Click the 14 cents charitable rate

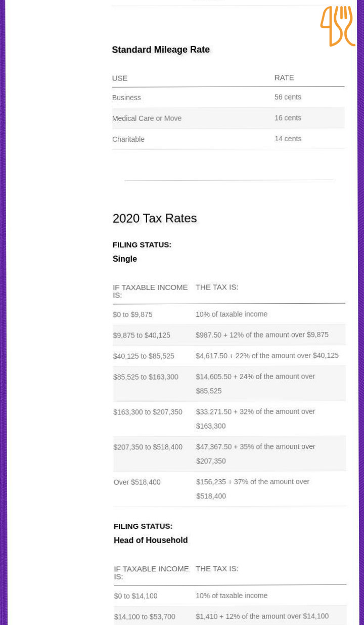point(288,139)
